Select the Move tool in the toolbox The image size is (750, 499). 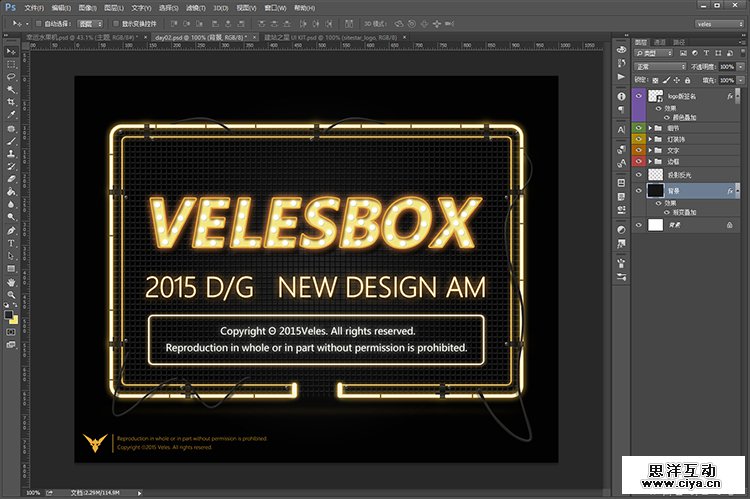point(11,50)
